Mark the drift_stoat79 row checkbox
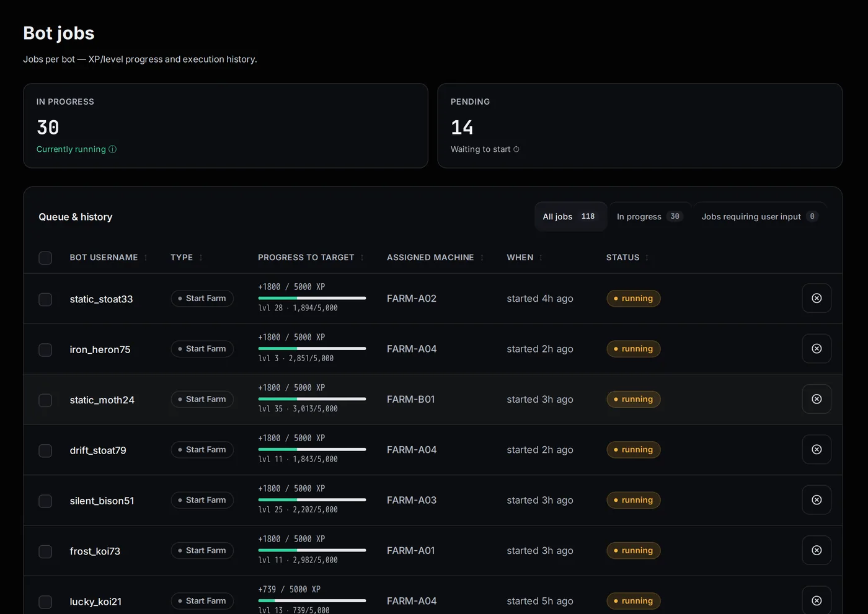Image resolution: width=868 pixels, height=614 pixels. click(x=45, y=450)
